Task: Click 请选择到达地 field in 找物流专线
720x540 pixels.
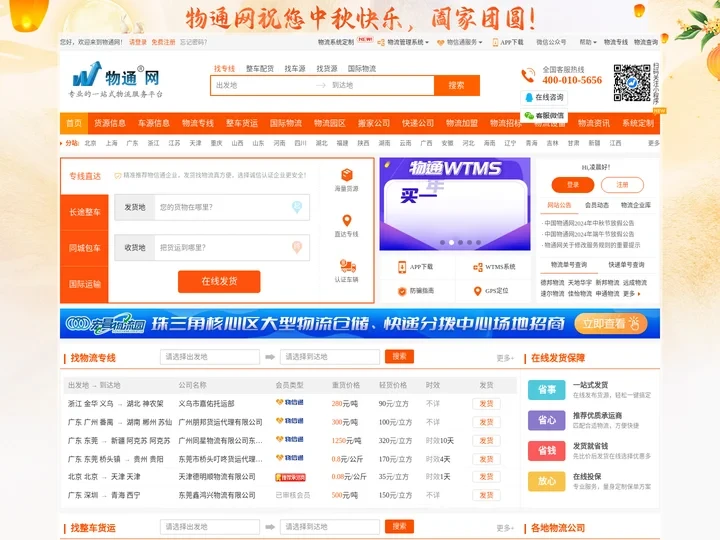Action: pos(330,357)
